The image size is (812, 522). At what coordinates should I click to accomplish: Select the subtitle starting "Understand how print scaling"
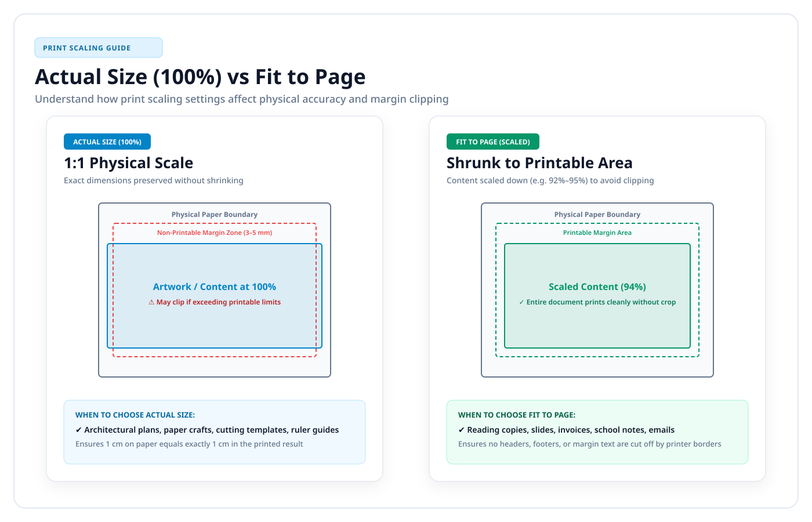point(242,99)
